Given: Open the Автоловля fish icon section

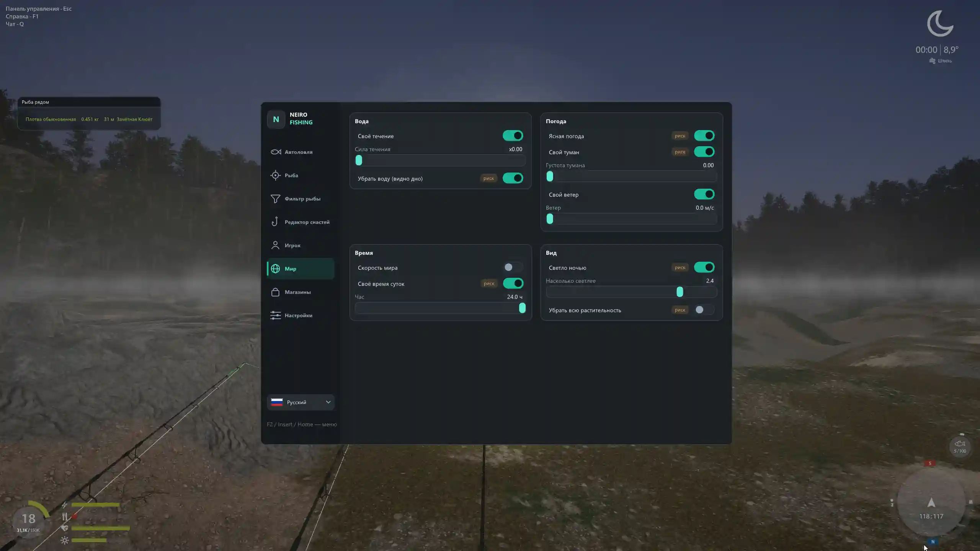Looking at the screenshot, I should point(276,152).
